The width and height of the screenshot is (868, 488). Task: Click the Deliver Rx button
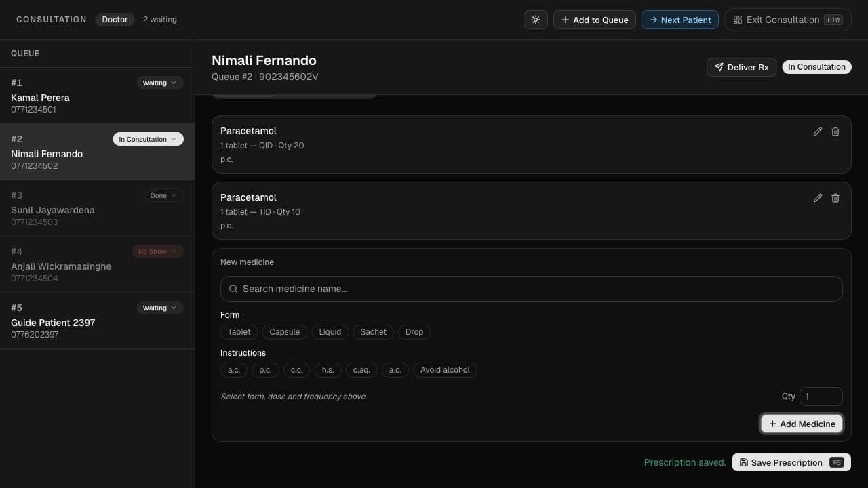coord(741,67)
